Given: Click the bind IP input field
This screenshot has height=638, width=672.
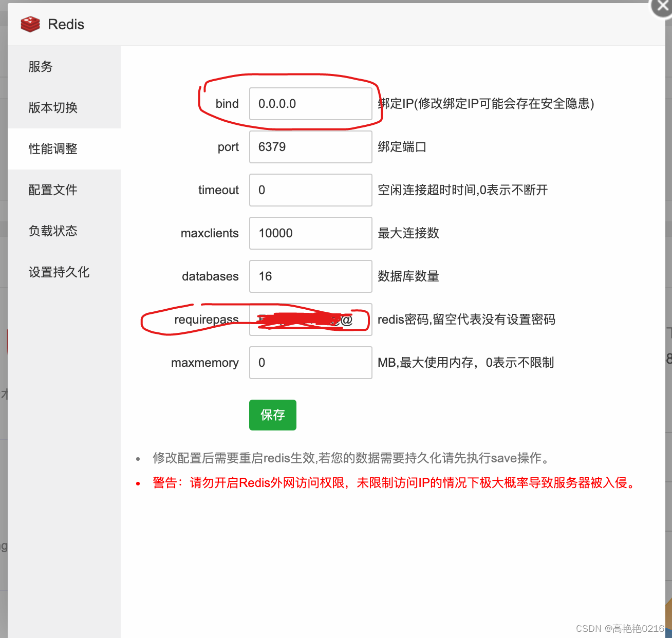Looking at the screenshot, I should [x=311, y=104].
